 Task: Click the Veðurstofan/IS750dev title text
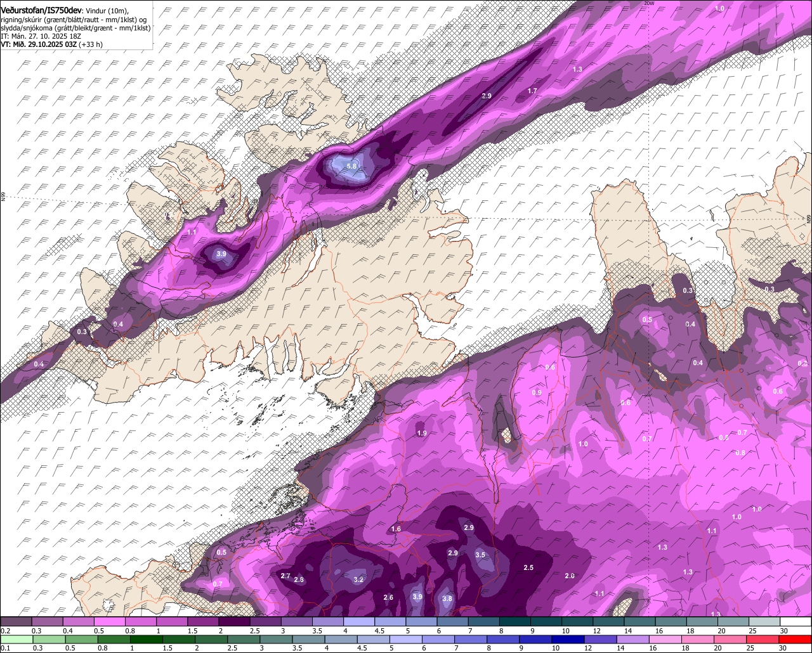(41, 10)
